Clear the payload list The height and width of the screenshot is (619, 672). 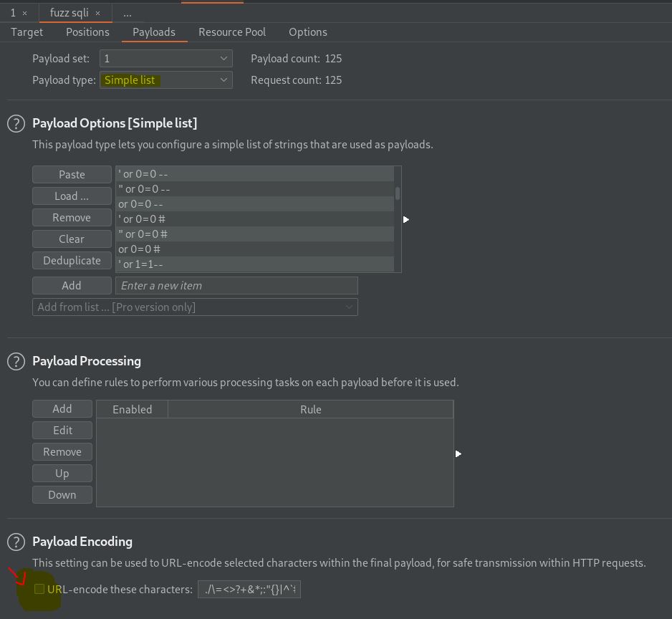72,239
